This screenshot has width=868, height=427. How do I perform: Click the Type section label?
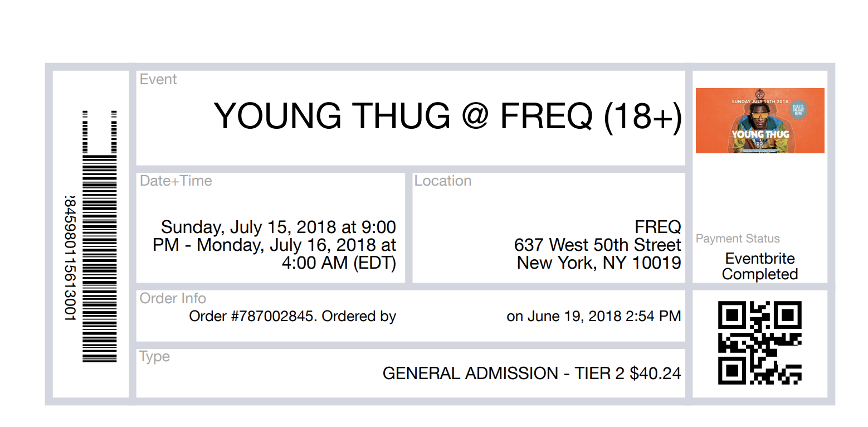[x=155, y=357]
